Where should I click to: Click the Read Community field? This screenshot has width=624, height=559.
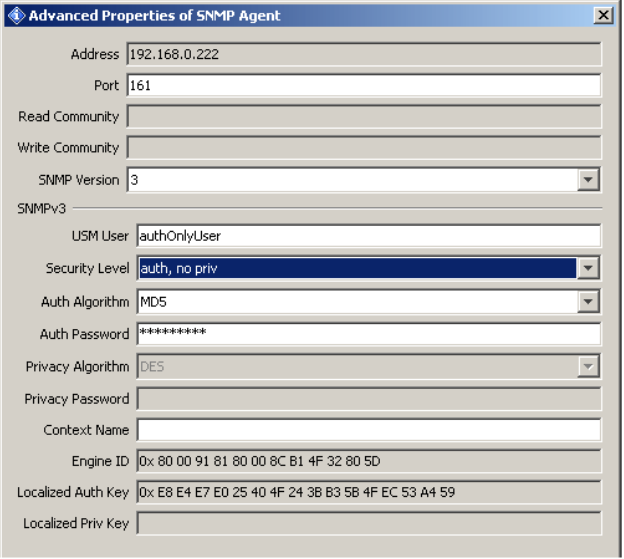pos(364,117)
